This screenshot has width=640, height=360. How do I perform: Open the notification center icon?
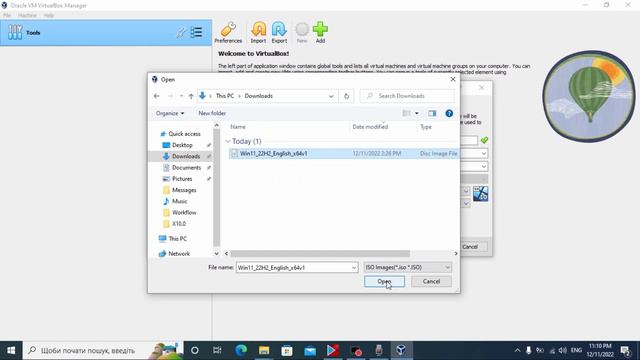tap(625, 350)
